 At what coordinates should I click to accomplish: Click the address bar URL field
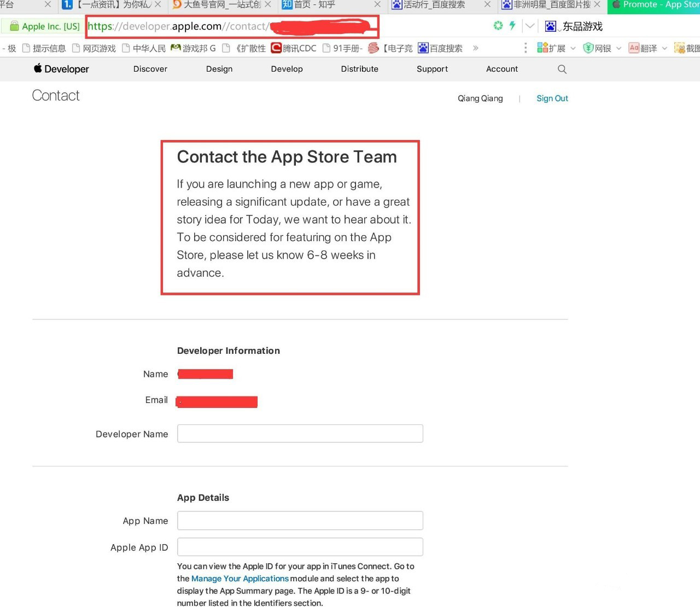pos(232,26)
